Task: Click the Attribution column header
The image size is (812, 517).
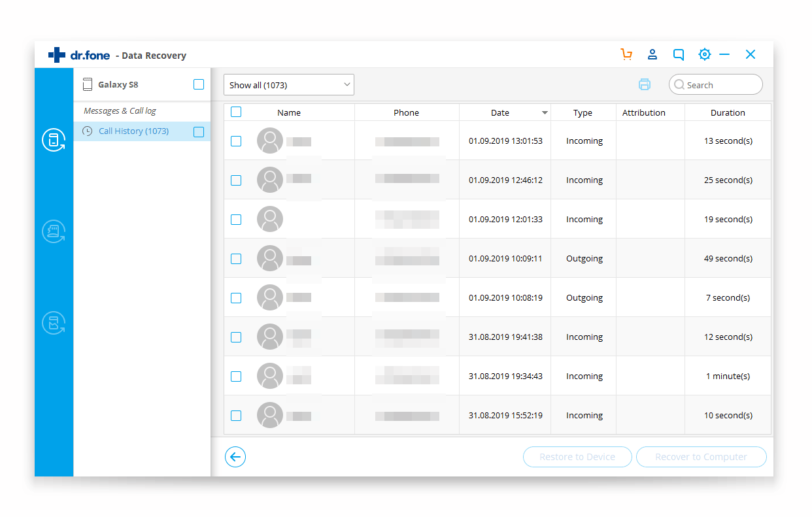Action: click(644, 112)
